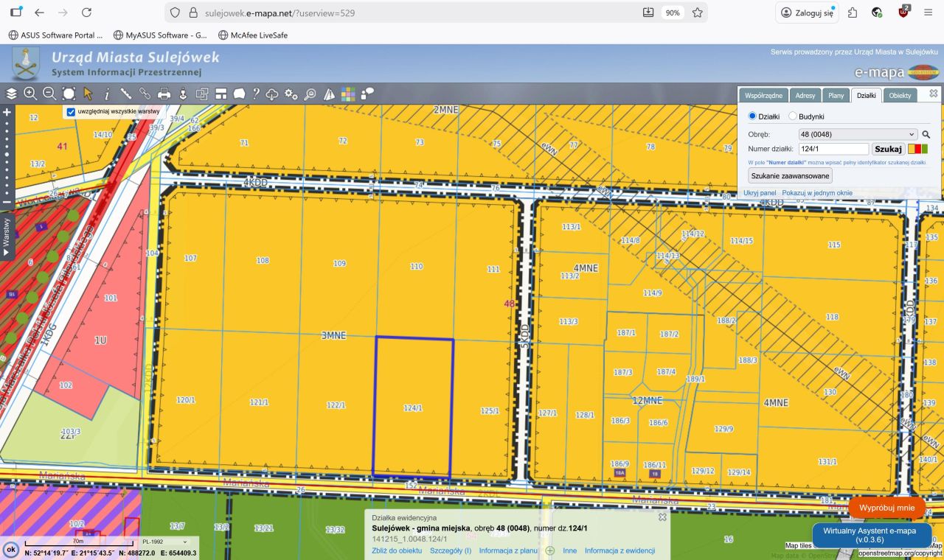This screenshot has height=560, width=944.
Task: Select the zoom out magnifier tool
Action: point(49,94)
